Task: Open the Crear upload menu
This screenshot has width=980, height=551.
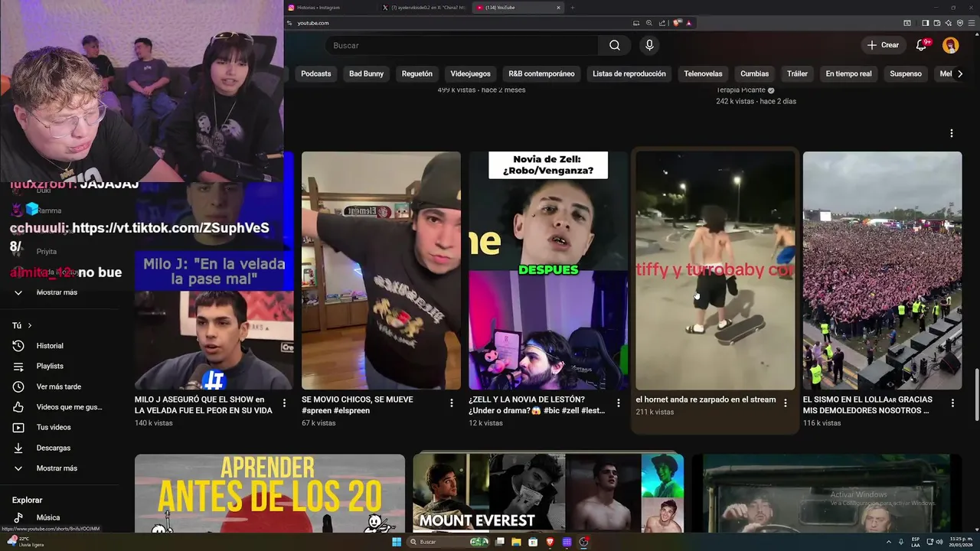Action: click(x=883, y=45)
